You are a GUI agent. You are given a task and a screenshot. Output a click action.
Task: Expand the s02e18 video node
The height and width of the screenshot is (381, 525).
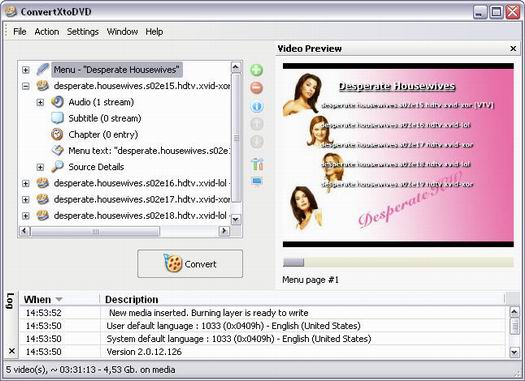(x=25, y=216)
